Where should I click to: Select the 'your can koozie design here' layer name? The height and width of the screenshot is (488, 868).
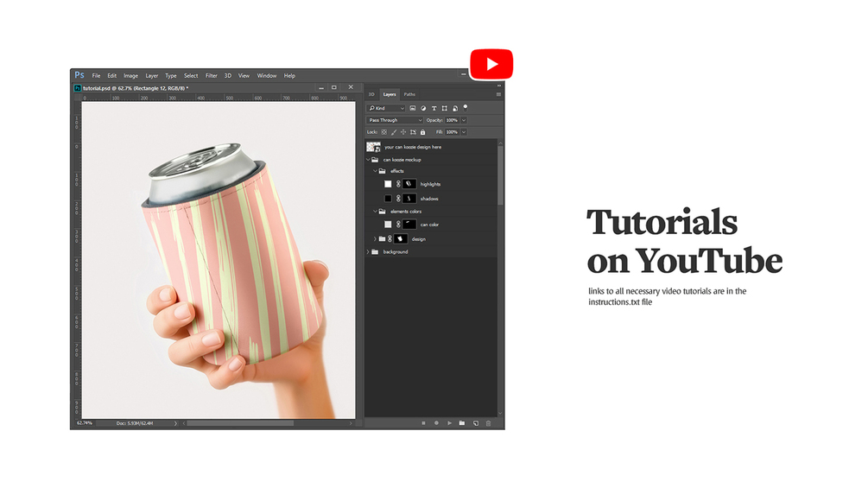pyautogui.click(x=413, y=147)
